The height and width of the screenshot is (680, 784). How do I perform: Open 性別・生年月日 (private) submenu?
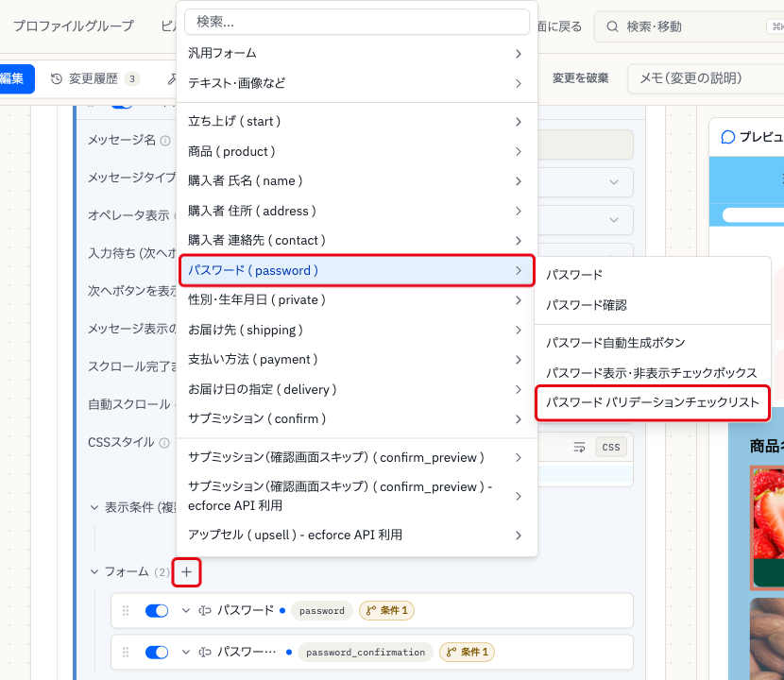[356, 300]
